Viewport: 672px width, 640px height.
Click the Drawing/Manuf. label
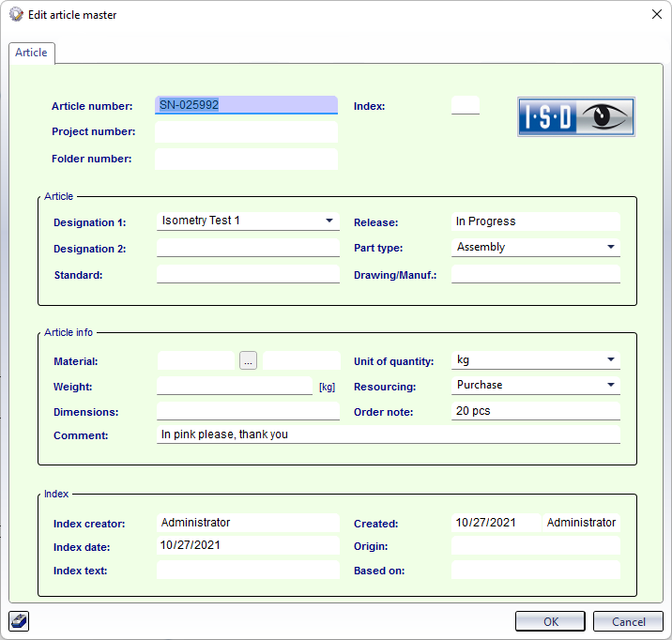point(395,275)
